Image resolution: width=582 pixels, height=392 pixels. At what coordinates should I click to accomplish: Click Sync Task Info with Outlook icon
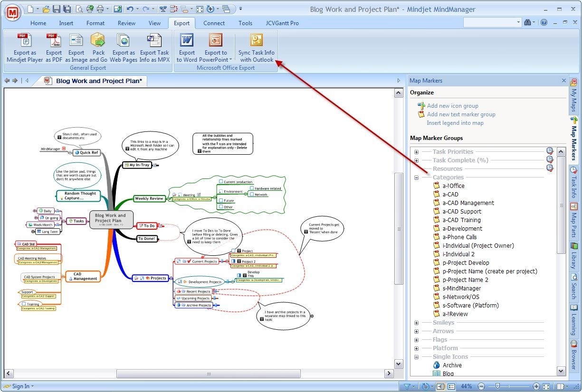click(x=257, y=40)
